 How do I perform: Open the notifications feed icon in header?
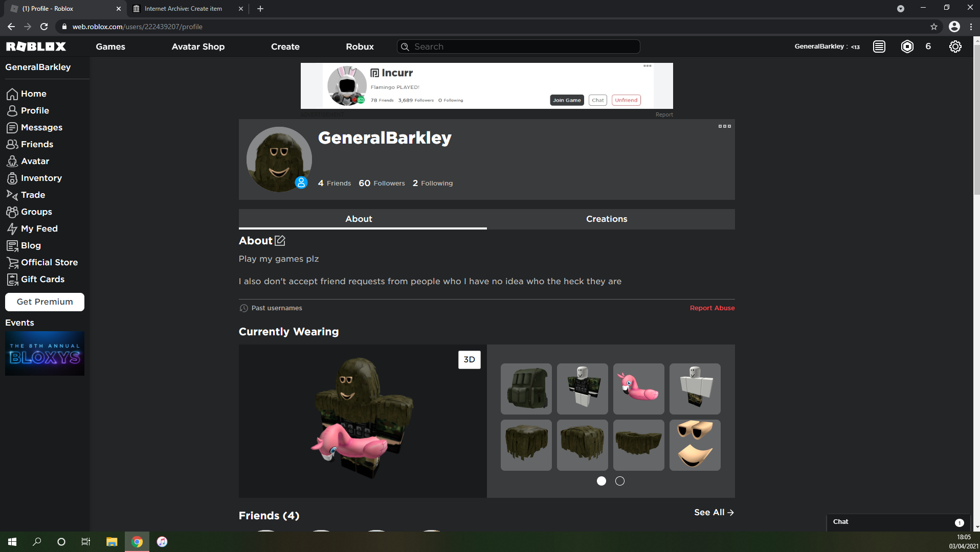coord(879,47)
